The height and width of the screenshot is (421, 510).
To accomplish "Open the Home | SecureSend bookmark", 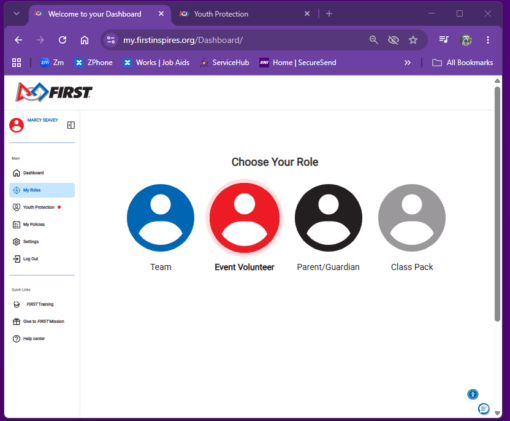I will [x=298, y=62].
